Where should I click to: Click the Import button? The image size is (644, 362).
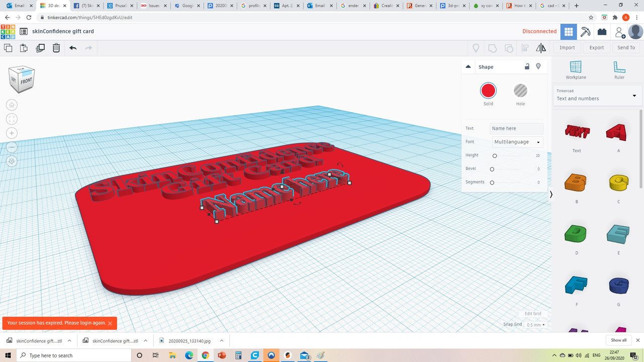pyautogui.click(x=567, y=48)
